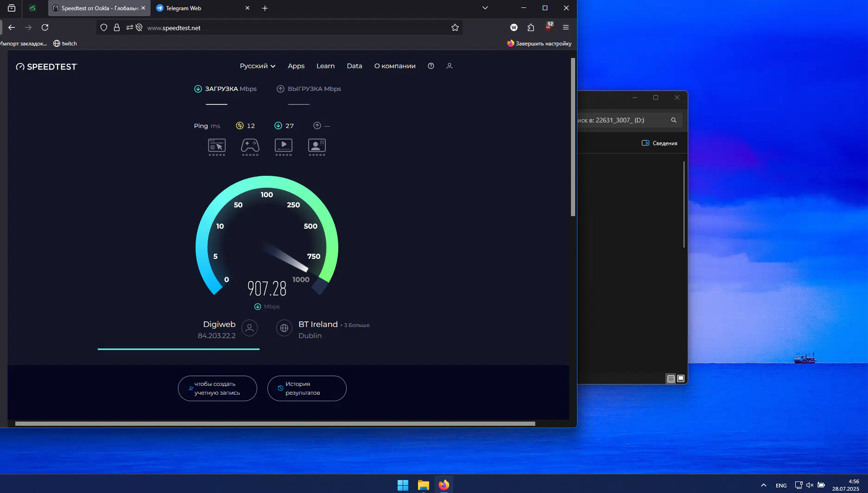Select the web browsing experience icon
868x493 pixels.
(x=217, y=147)
